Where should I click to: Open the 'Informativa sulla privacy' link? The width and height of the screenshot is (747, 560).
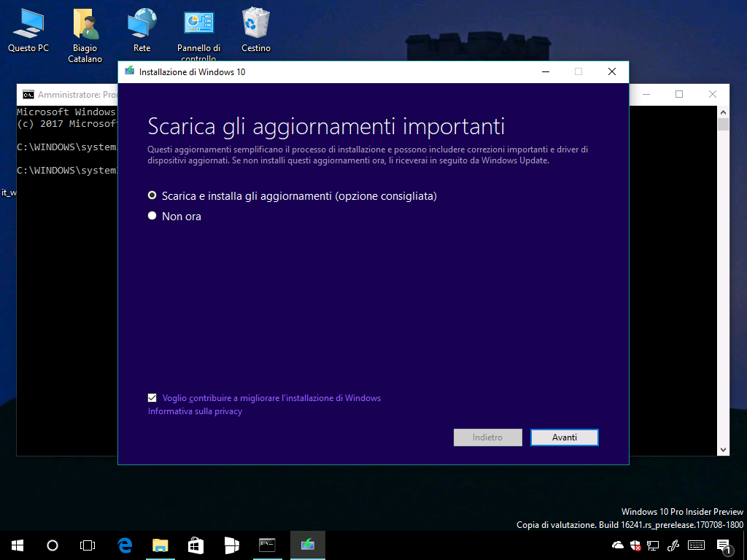[195, 411]
